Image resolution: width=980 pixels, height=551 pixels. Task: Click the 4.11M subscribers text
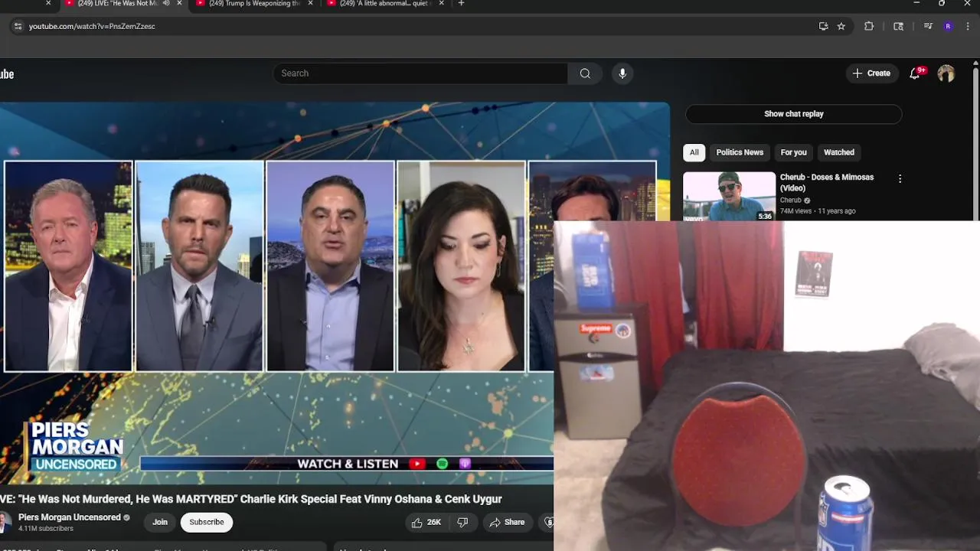coord(46,529)
